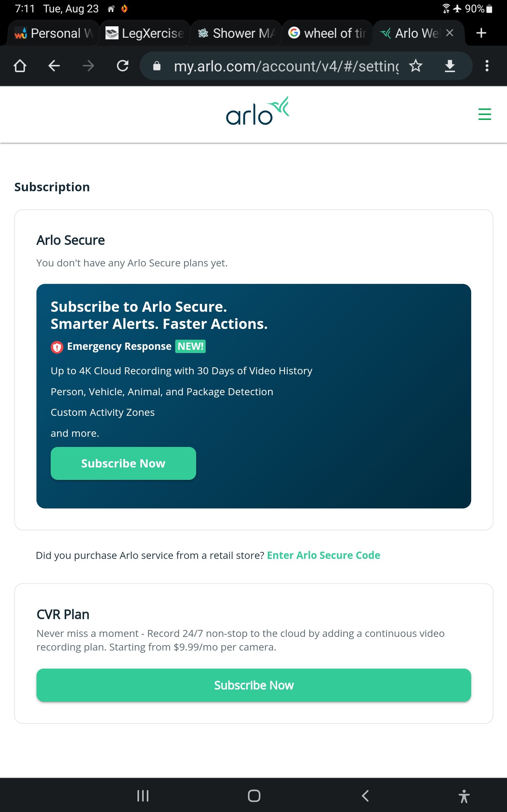Close the Arlo Web tab

[x=450, y=33]
